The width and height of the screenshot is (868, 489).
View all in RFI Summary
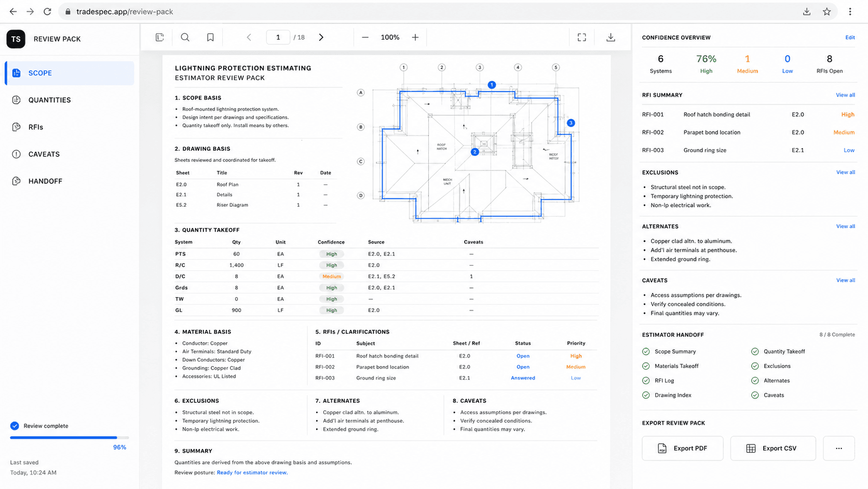tap(845, 95)
